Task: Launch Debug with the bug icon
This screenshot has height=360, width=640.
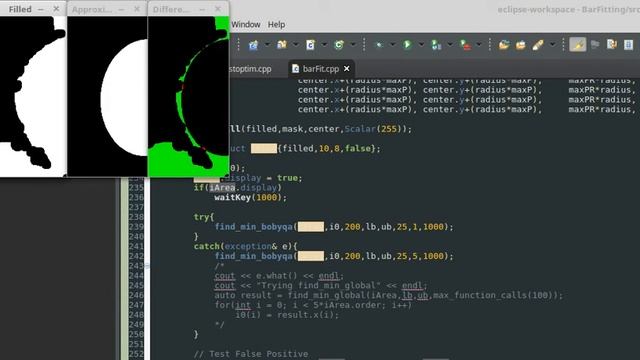Action: [x=379, y=44]
